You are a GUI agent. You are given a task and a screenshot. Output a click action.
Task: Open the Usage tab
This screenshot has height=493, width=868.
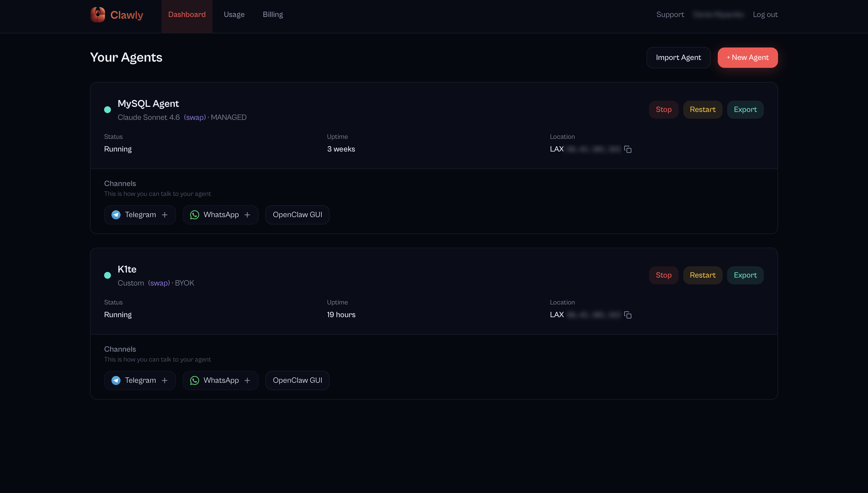(x=234, y=15)
